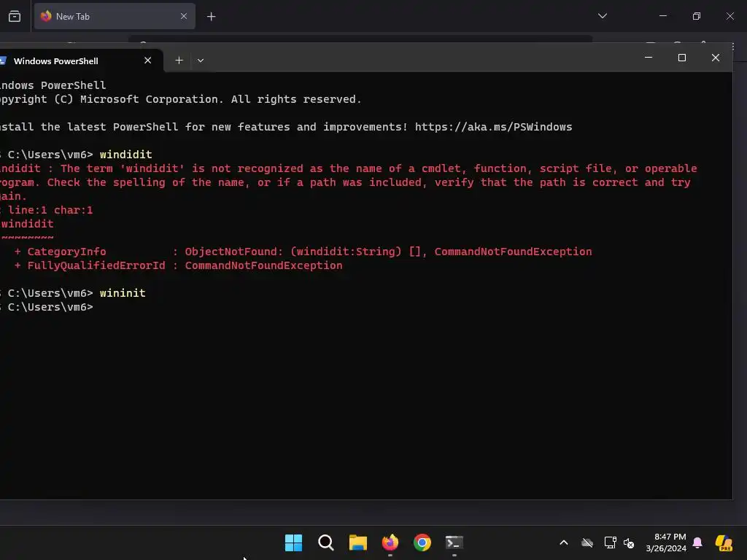This screenshot has height=560, width=747.
Task: Open Firefox recent browsing view icon
Action: click(15, 17)
